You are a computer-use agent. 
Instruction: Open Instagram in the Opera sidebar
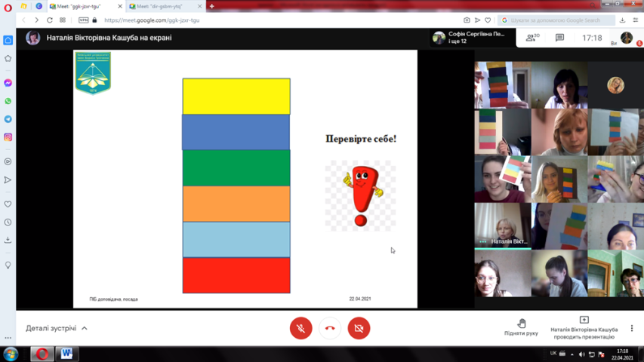point(8,137)
